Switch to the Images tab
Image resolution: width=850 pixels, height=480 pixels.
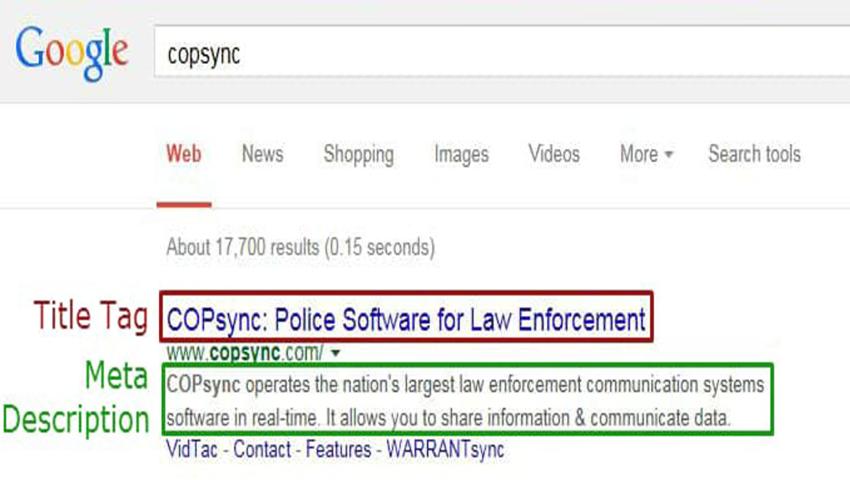pyautogui.click(x=461, y=155)
